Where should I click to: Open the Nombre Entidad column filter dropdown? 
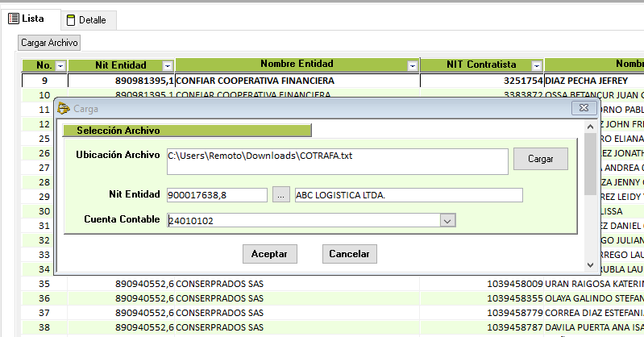tap(413, 66)
